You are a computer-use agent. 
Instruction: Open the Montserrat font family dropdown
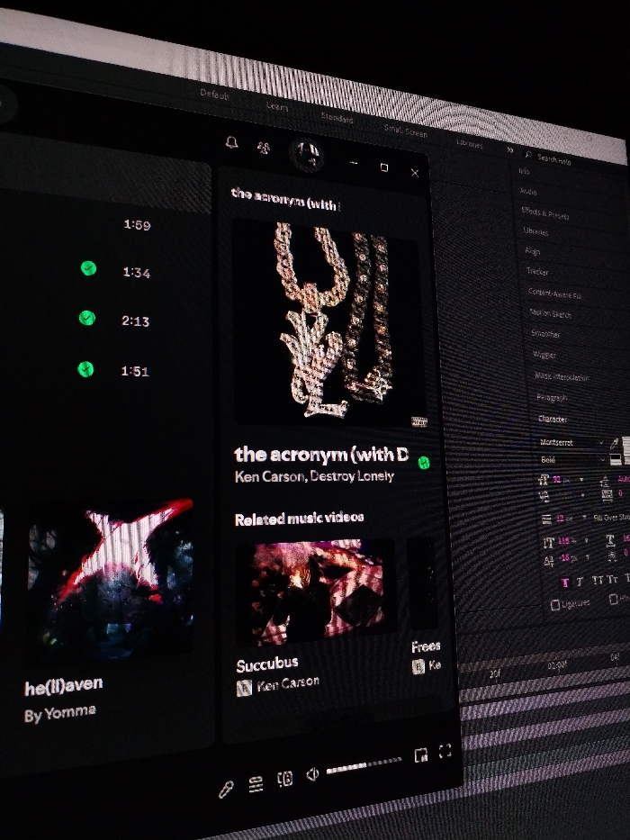(571, 442)
